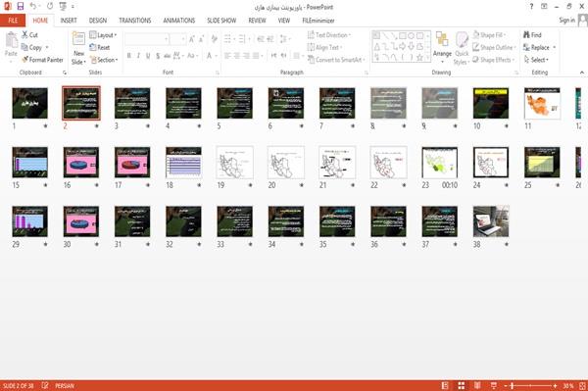Click the zoom in plus button
Viewport: 588px width, 391px height.
click(555, 385)
